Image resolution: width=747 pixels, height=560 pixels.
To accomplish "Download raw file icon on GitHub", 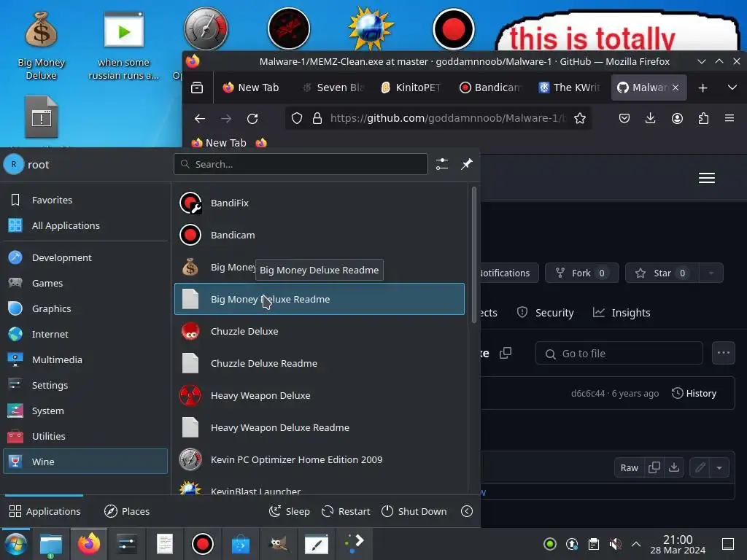I will [x=673, y=467].
